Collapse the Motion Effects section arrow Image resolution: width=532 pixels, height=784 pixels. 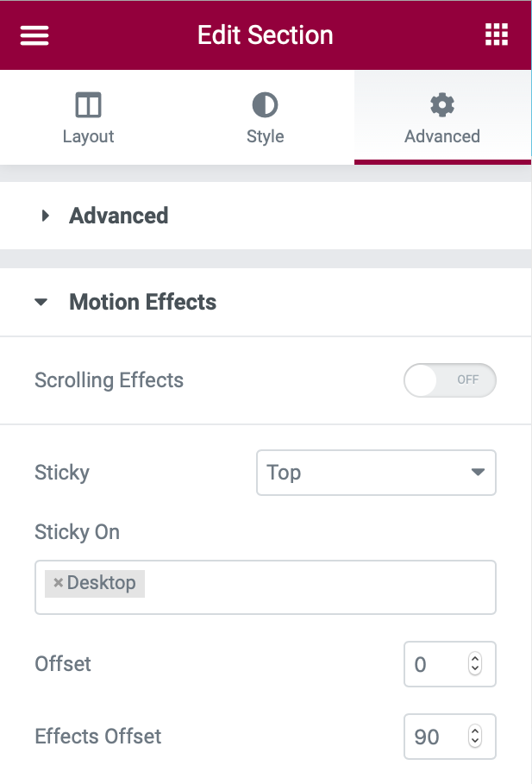(x=41, y=303)
